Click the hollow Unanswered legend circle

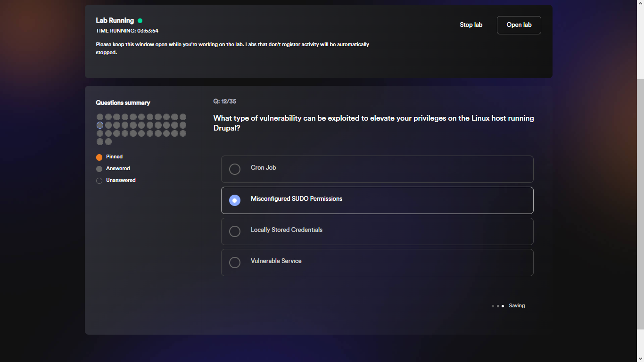(x=99, y=181)
